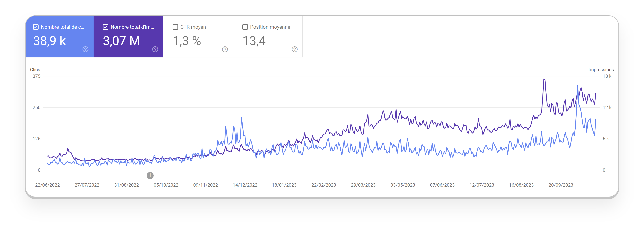Viewport: 644px width, 232px height.
Task: Click the 375 clicks axis label
Action: click(x=36, y=76)
